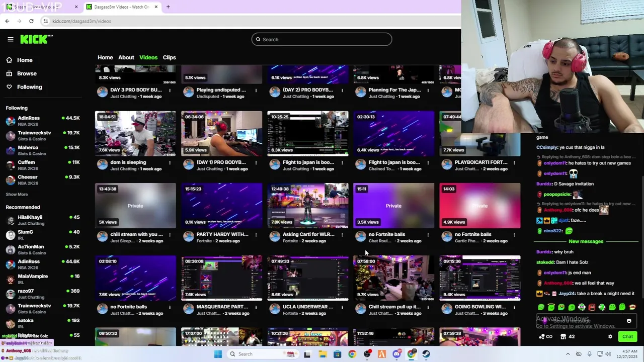
Task: Open HilalKhayii in Recommended list
Action: pyautogui.click(x=43, y=220)
